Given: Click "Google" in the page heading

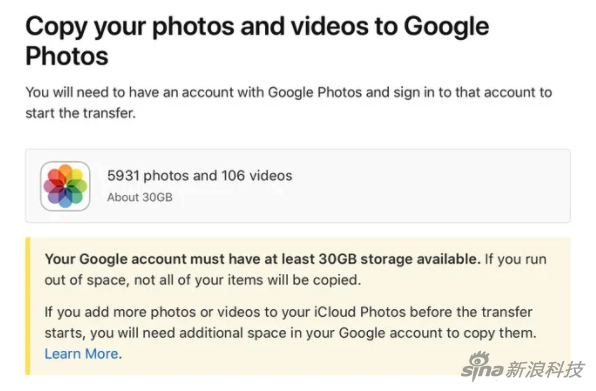Looking at the screenshot, I should tap(446, 26).
